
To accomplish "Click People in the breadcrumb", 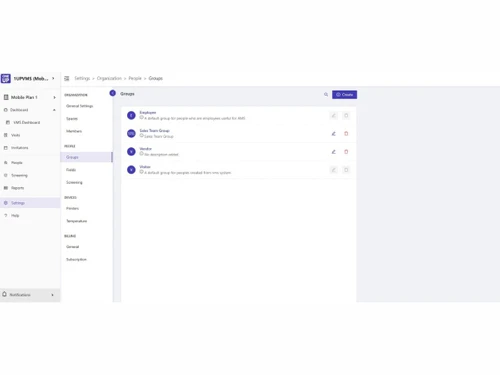I will click(x=135, y=78).
